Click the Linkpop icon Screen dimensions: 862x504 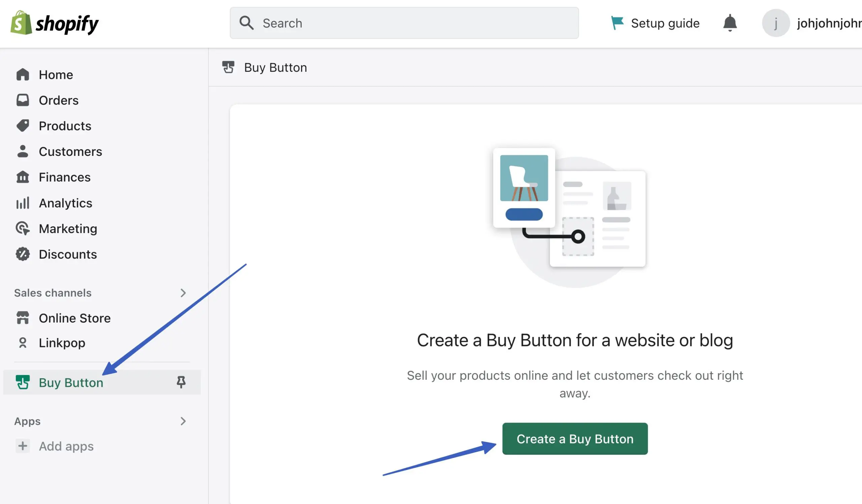tap(23, 343)
